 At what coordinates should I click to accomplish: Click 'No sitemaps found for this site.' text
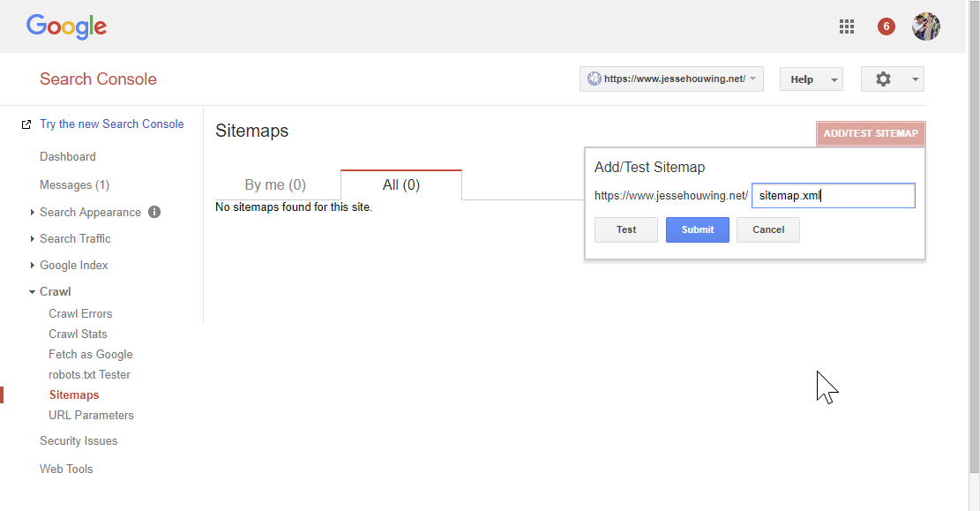point(293,207)
